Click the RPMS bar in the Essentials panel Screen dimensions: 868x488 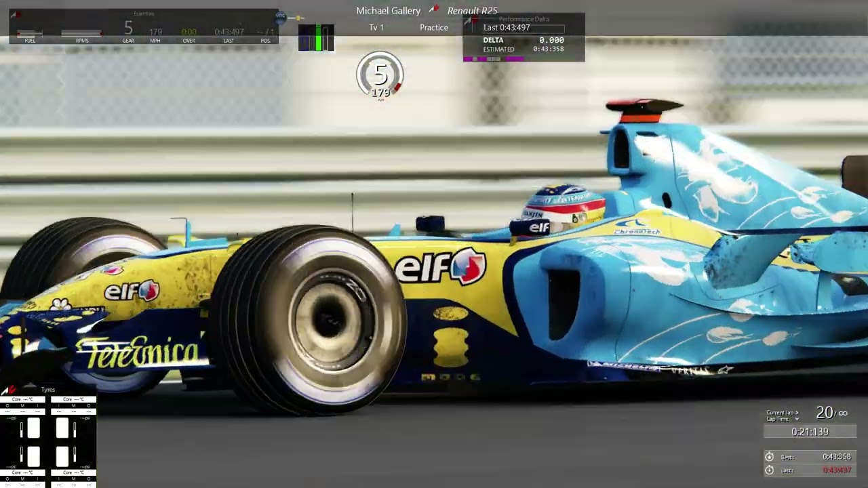[81, 33]
